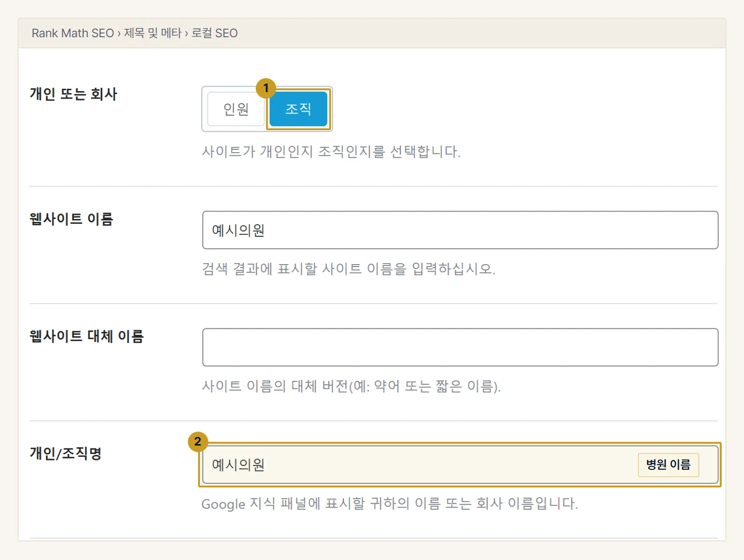Click the hint text 검색 결과에 표시할 사이트 이름을 입력하십시오
This screenshot has height=560, width=744.
point(348,269)
